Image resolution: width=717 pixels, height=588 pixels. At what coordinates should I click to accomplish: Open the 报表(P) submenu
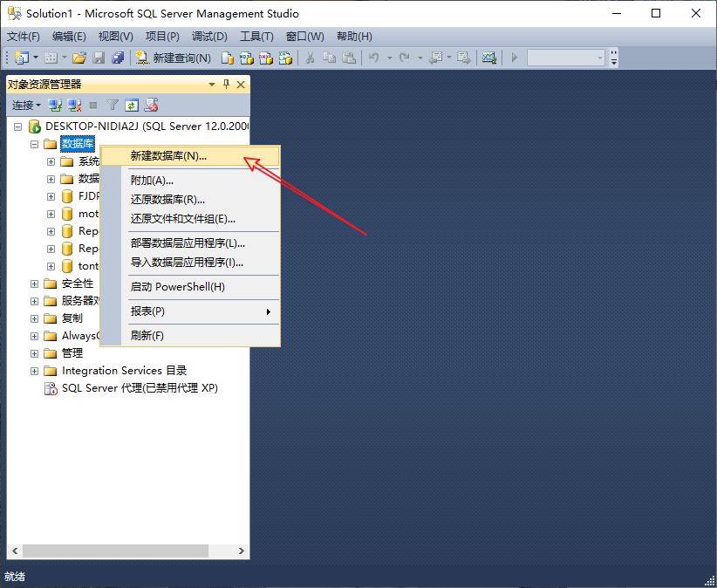(x=190, y=311)
